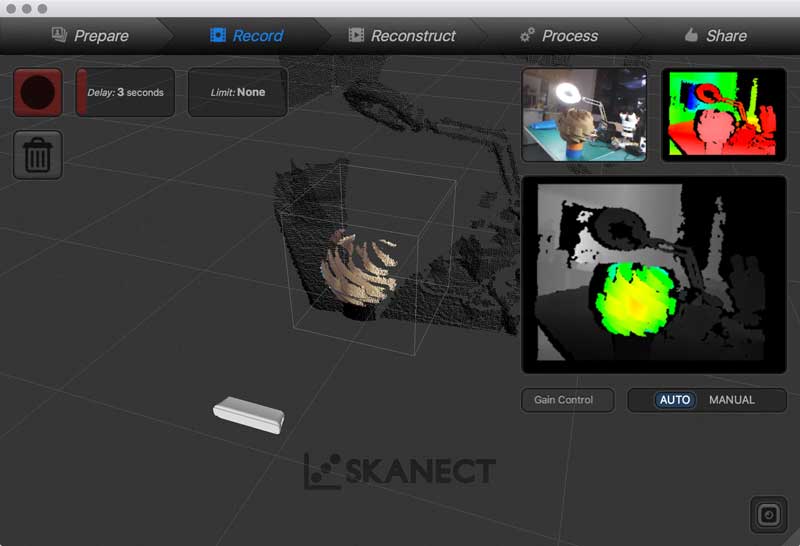Select the colored depth map thumbnail

click(x=723, y=115)
